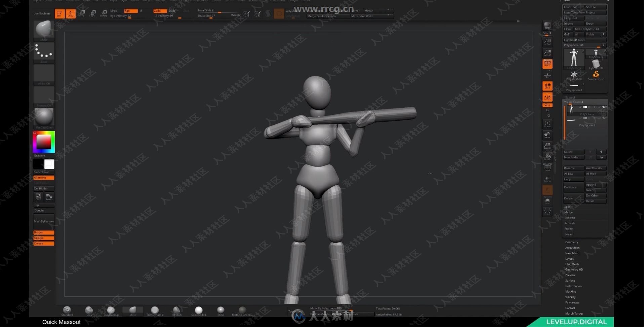The image size is (644, 327).
Task: Toggle L.Sym local symmetry
Action: (x=547, y=97)
